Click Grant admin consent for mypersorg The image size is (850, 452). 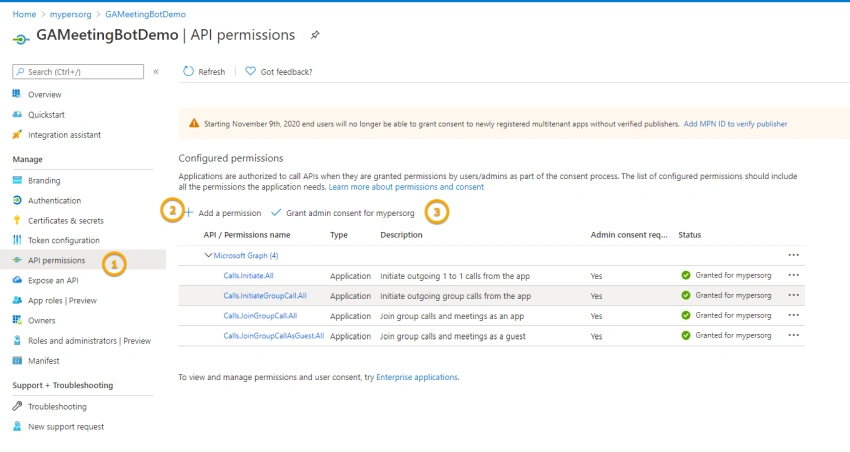[x=350, y=213]
